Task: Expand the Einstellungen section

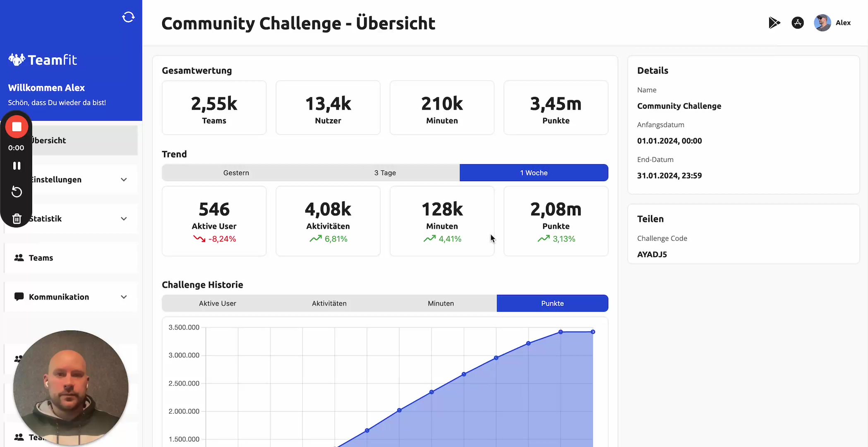Action: click(124, 179)
